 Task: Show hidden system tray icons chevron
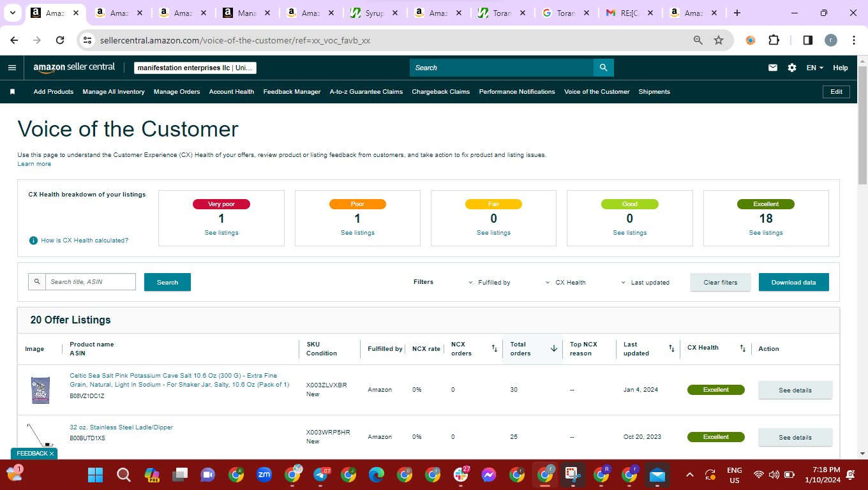[689, 475]
